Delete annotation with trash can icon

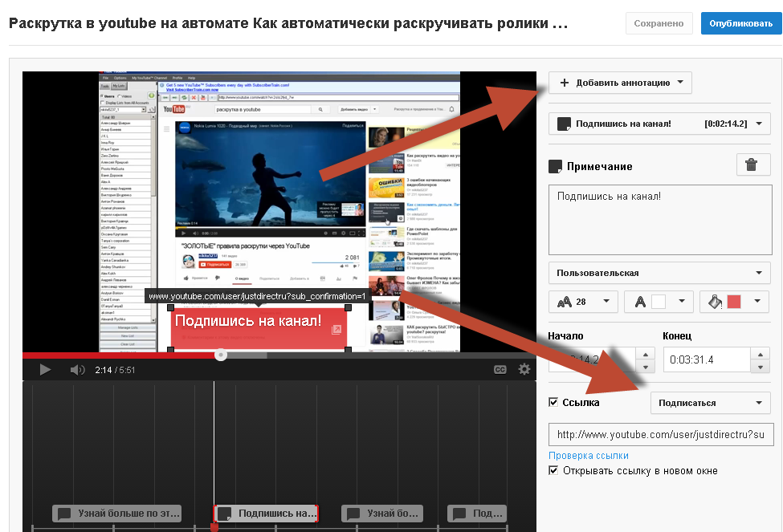point(753,164)
